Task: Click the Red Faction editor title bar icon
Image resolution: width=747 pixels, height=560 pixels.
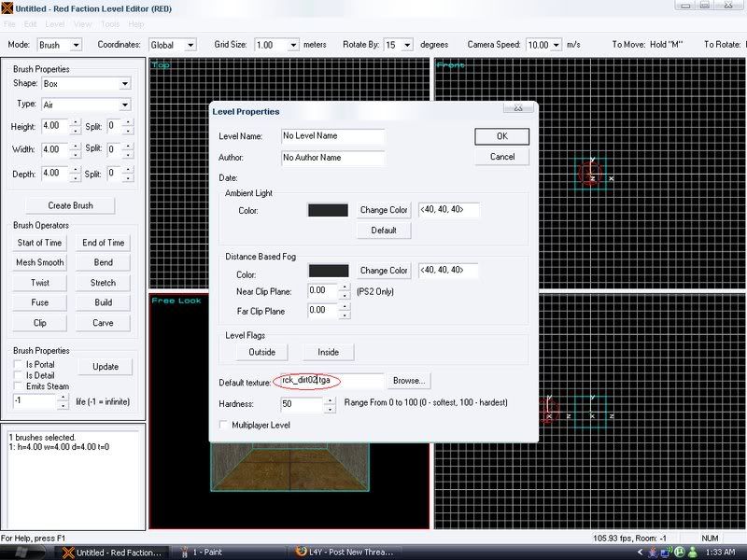Action: (x=7, y=8)
